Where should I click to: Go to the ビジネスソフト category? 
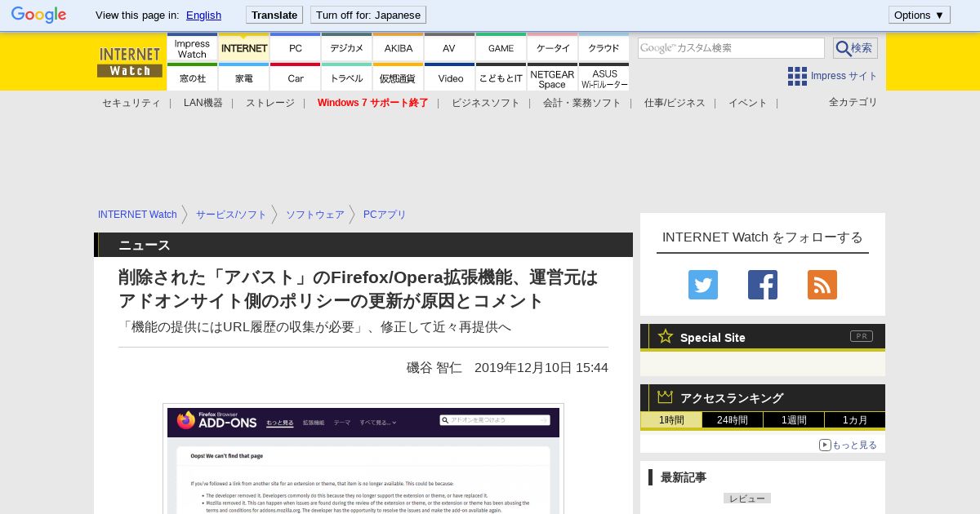(486, 103)
